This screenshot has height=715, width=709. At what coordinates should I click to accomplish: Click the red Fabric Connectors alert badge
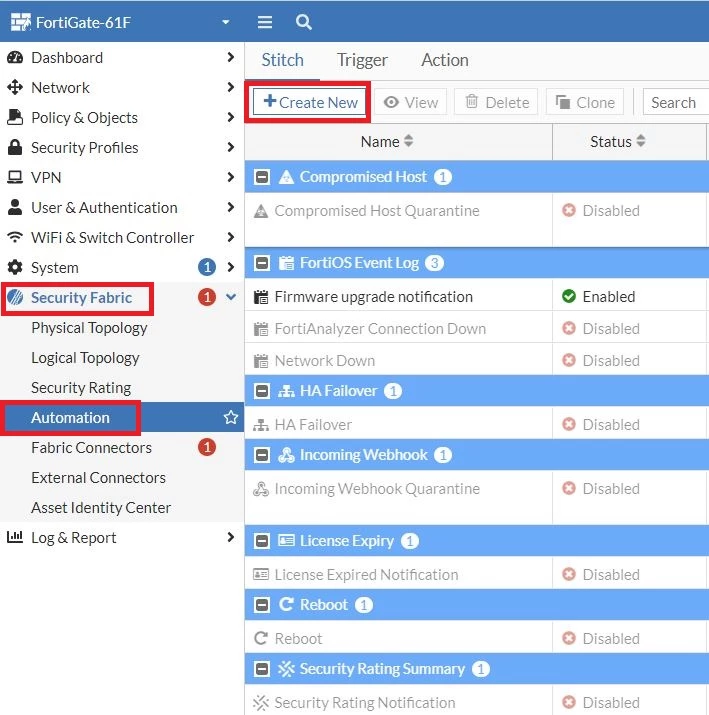[x=207, y=447]
